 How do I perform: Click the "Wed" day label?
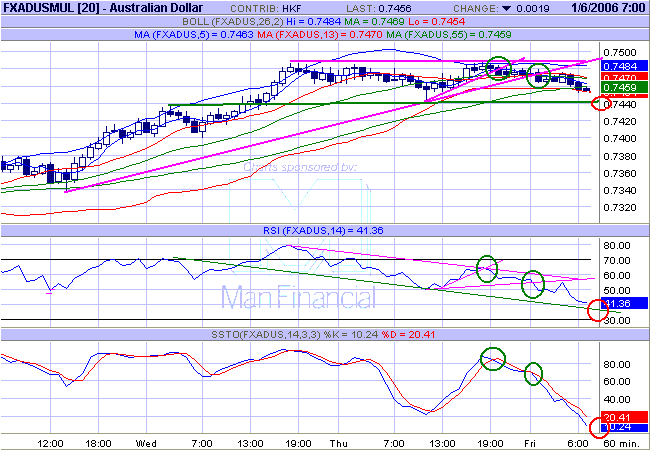pos(146,443)
